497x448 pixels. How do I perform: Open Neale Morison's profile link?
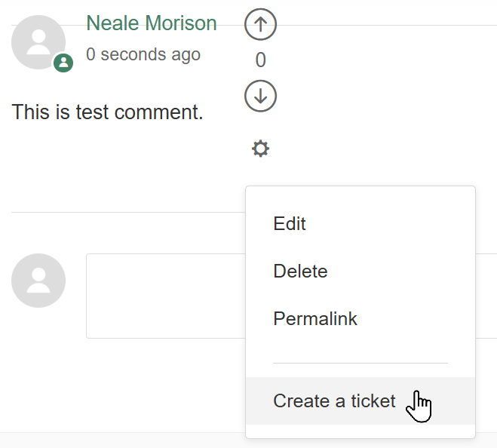coord(151,23)
